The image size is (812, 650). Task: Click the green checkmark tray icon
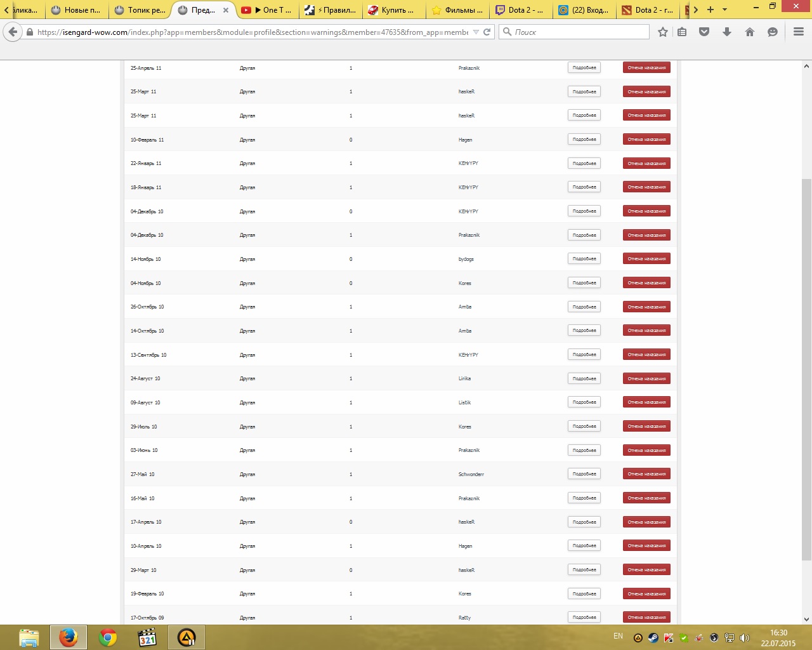tap(684, 638)
